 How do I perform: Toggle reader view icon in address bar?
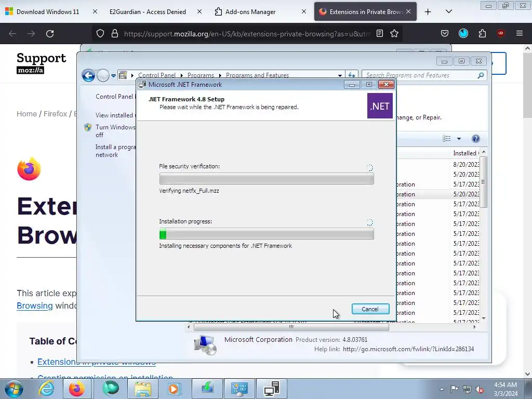[x=380, y=33]
